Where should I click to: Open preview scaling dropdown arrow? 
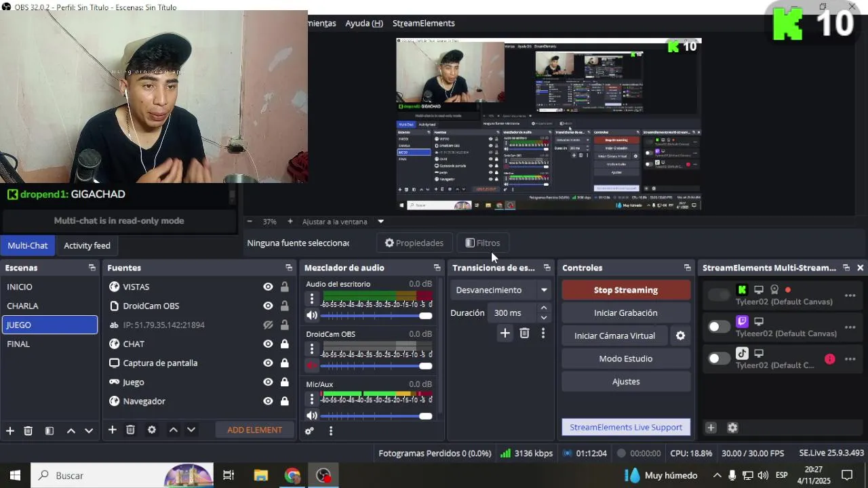(380, 222)
